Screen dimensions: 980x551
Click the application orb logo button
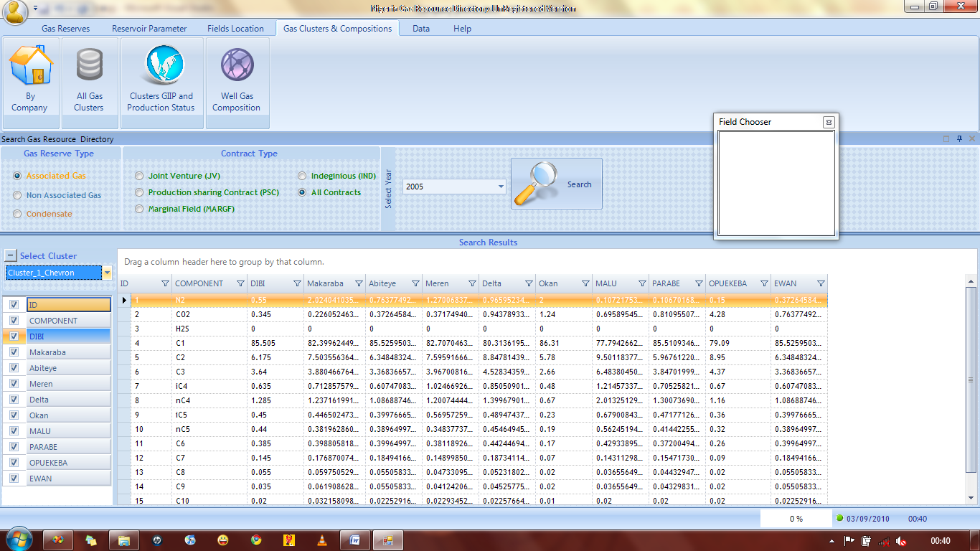point(15,11)
